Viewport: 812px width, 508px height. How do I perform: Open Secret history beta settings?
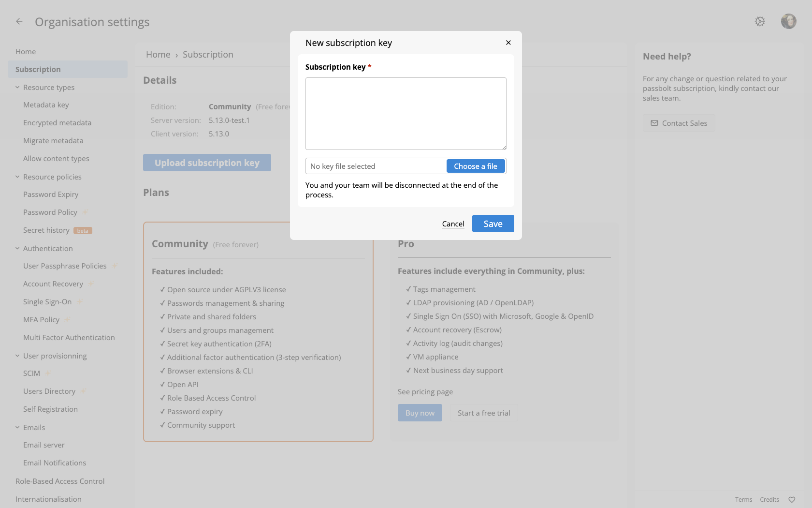point(46,230)
